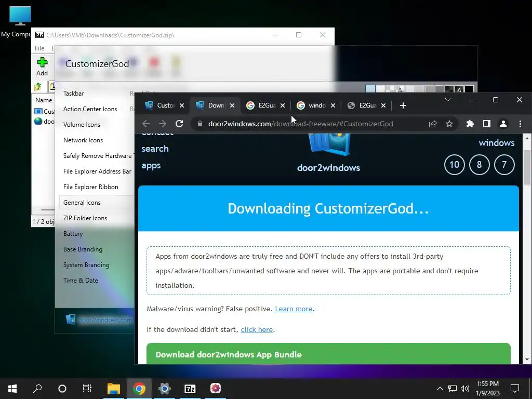
Task: Open Chrome three-dot menu
Action: pyautogui.click(x=520, y=124)
